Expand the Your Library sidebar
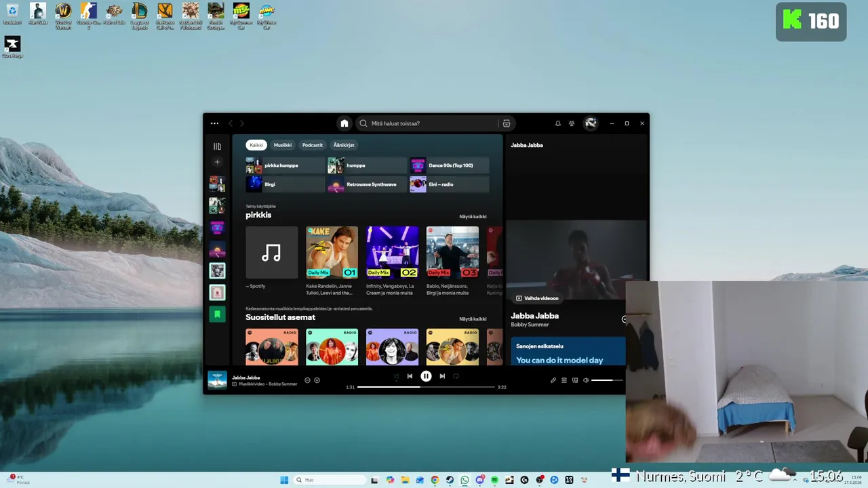Screen dimensions: 868x488 click(217, 146)
